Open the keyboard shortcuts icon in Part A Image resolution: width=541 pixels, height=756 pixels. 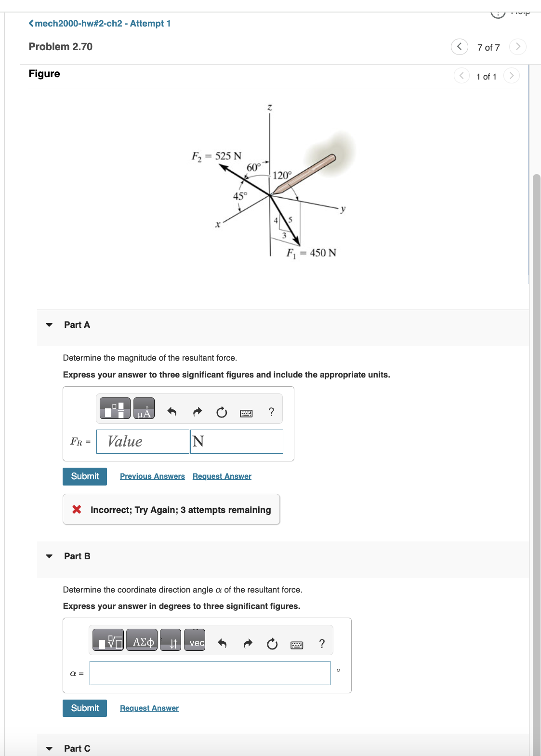[x=246, y=413]
